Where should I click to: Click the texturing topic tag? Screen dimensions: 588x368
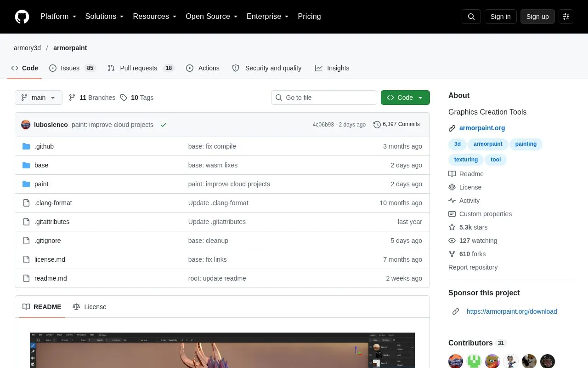point(466,160)
